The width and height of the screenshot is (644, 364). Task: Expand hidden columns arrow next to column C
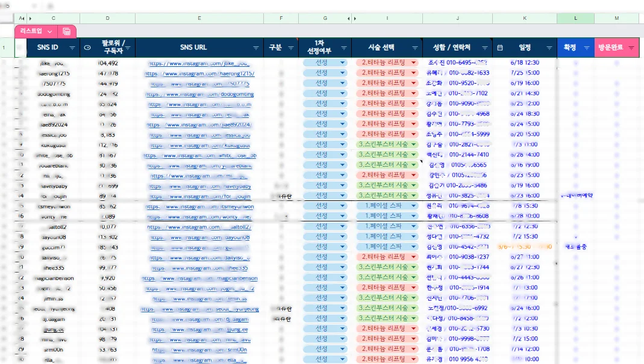pos(30,19)
